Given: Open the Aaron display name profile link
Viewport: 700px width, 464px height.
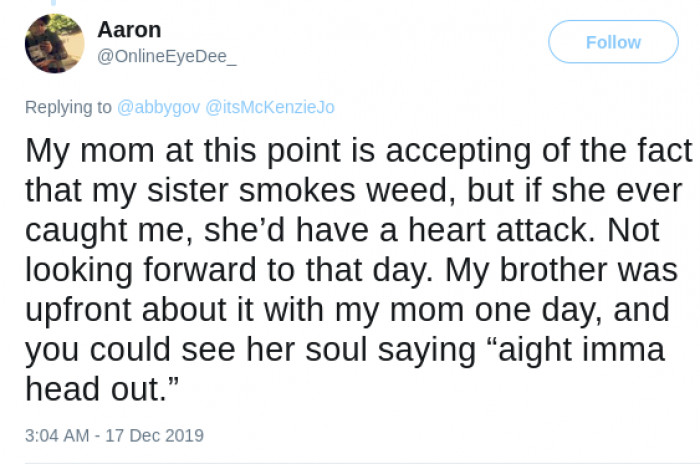Looking at the screenshot, I should pos(129,30).
